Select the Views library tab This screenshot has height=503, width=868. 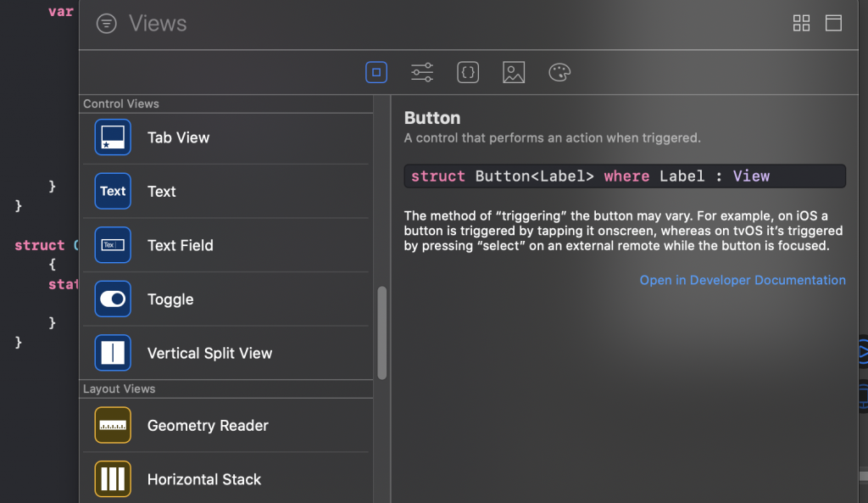(376, 73)
